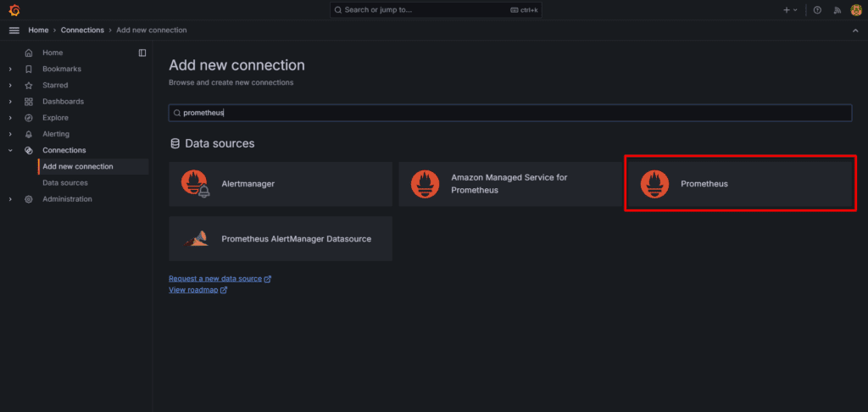Click the Prometheus flame logo
Viewport: 868px width, 412px height.
click(655, 185)
